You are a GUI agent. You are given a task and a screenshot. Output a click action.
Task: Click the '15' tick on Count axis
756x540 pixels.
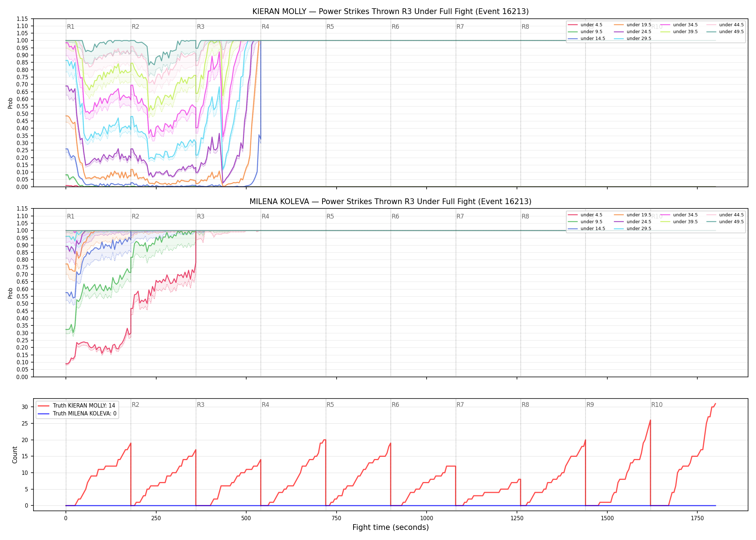25,456
